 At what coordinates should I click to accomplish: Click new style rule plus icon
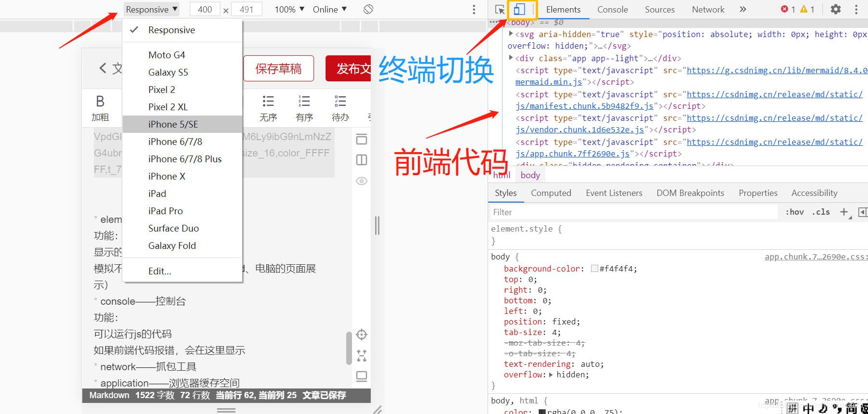pos(844,212)
